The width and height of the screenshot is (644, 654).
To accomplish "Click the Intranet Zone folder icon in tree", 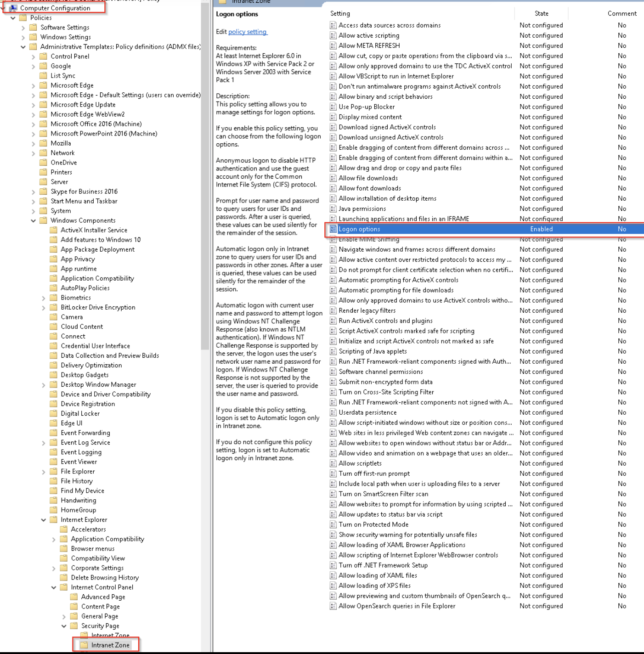I will tap(84, 645).
